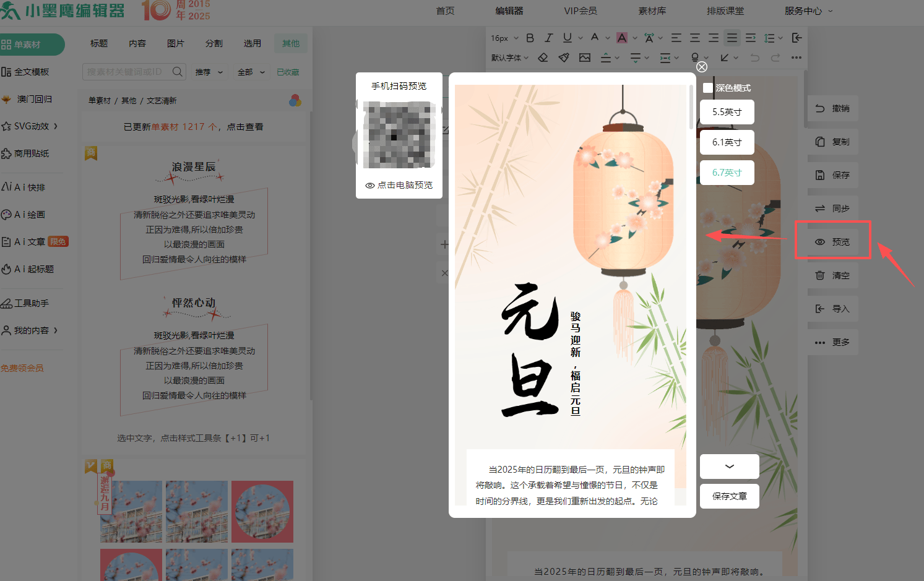Switch to the 标题 tab
Screen dimensions: 924x581
pyautogui.click(x=99, y=43)
